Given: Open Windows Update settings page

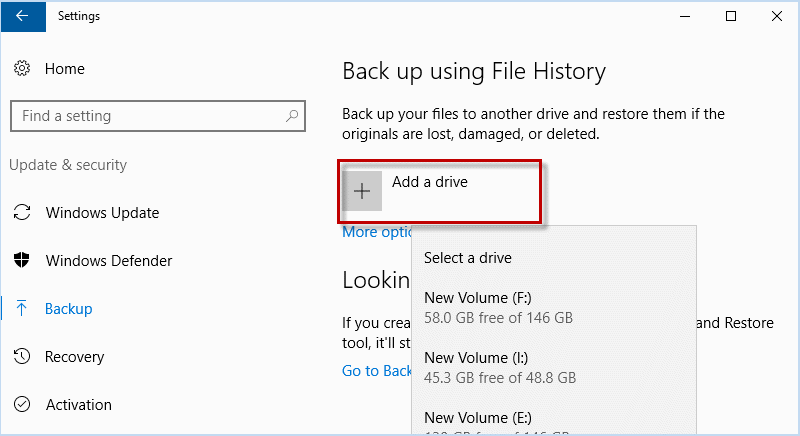Looking at the screenshot, I should pyautogui.click(x=102, y=213).
